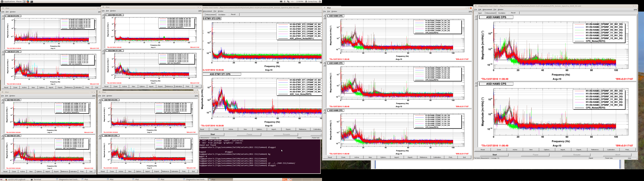Expand options arrow for ASD HAM2 CPS

coord(476,16)
